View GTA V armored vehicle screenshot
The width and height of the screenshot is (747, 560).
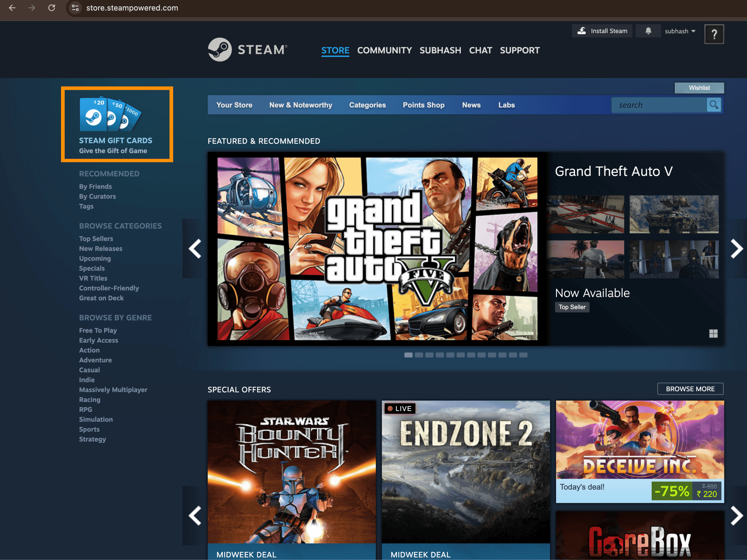point(674,214)
